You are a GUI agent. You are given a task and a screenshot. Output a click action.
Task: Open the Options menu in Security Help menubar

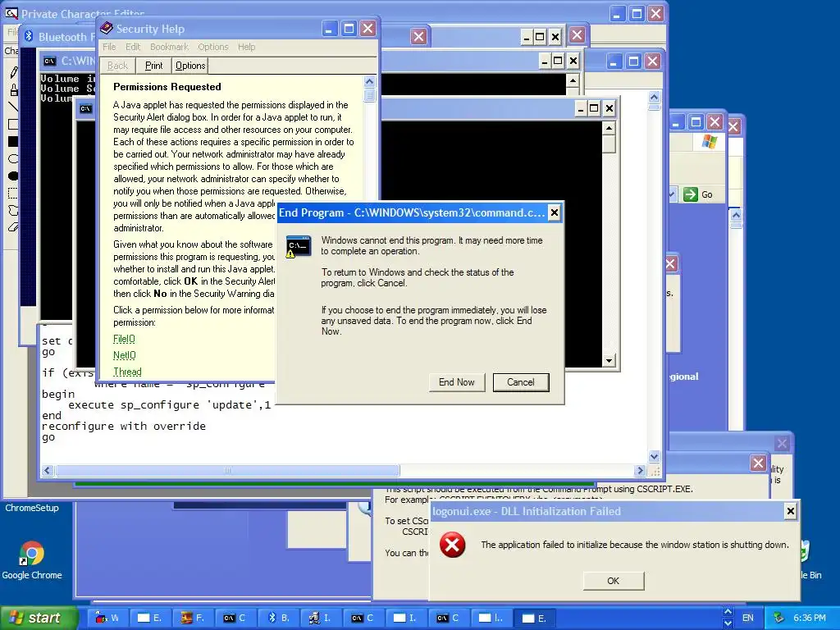tap(213, 47)
